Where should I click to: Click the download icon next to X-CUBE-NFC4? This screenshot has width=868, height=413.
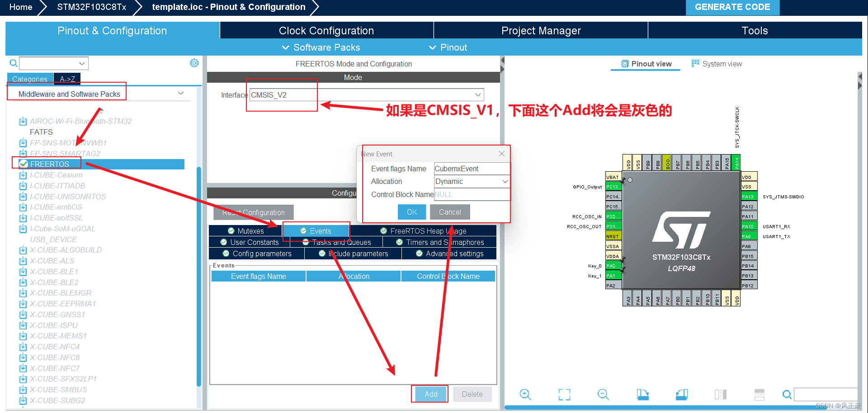[23, 347]
